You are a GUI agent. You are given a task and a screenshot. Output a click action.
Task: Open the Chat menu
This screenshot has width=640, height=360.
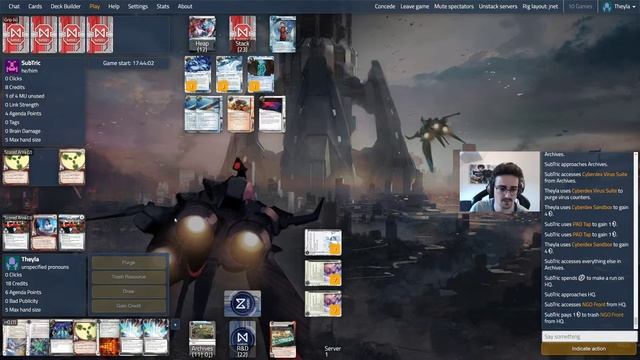pos(14,7)
